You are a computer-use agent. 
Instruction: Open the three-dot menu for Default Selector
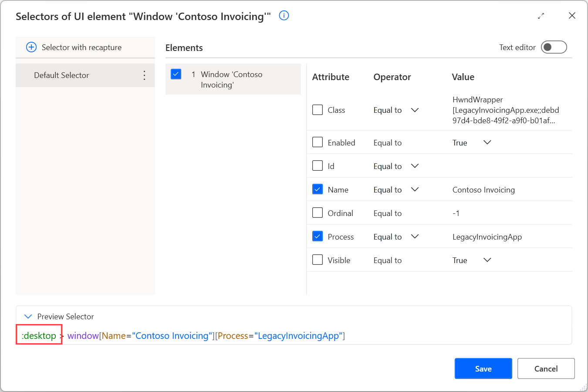tap(144, 75)
